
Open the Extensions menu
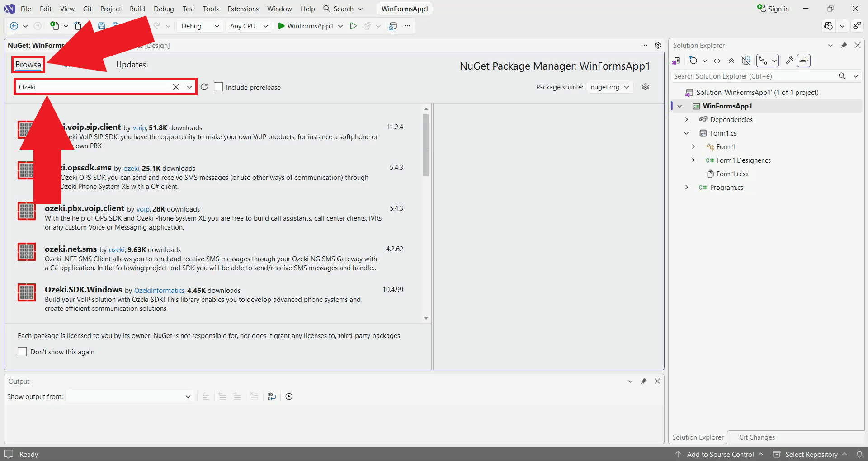tap(243, 9)
